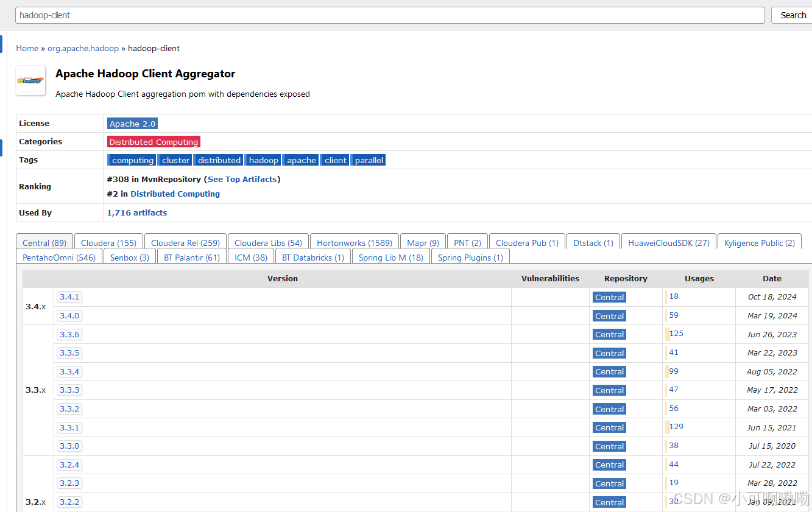Open version 3.3.0

pyautogui.click(x=69, y=446)
